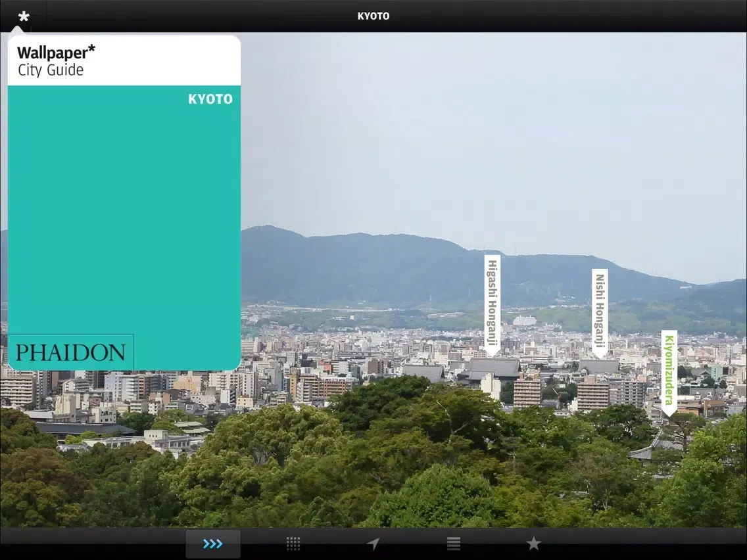Tap the Nishi Honganji landmark label
Screen dimensions: 747x560
(600, 314)
